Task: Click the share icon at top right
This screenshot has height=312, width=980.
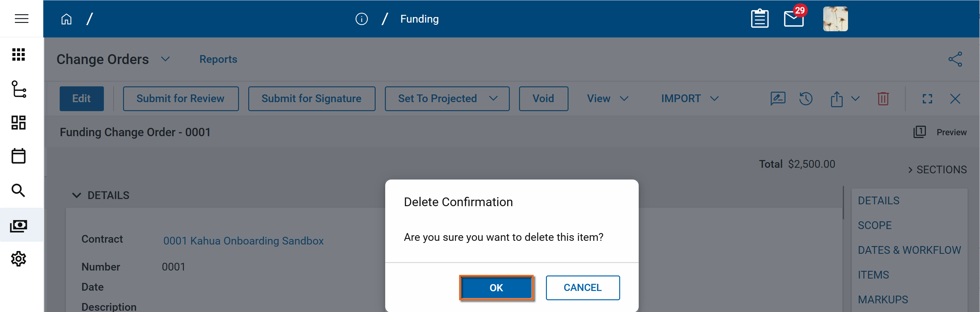Action: tap(955, 59)
